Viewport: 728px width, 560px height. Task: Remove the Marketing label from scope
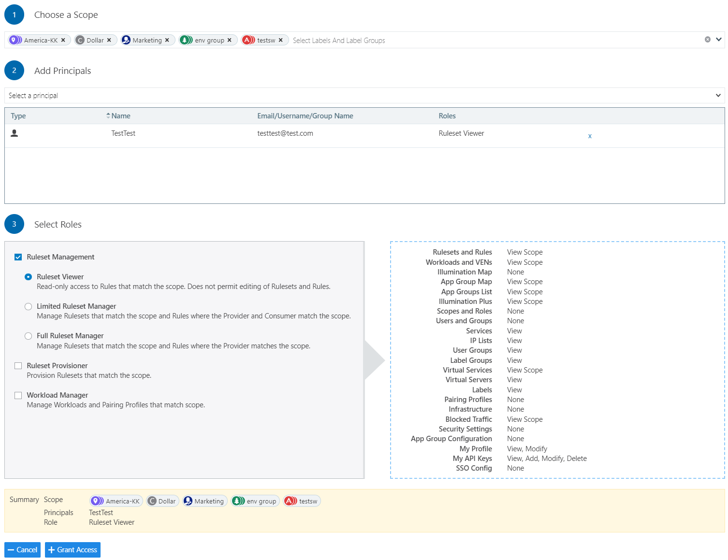[x=167, y=40]
